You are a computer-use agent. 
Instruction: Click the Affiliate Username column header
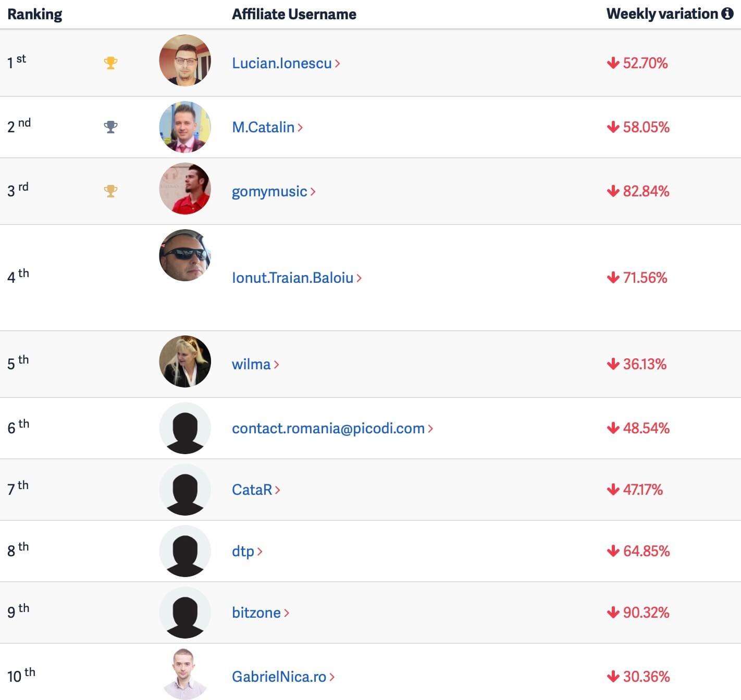[x=294, y=14]
